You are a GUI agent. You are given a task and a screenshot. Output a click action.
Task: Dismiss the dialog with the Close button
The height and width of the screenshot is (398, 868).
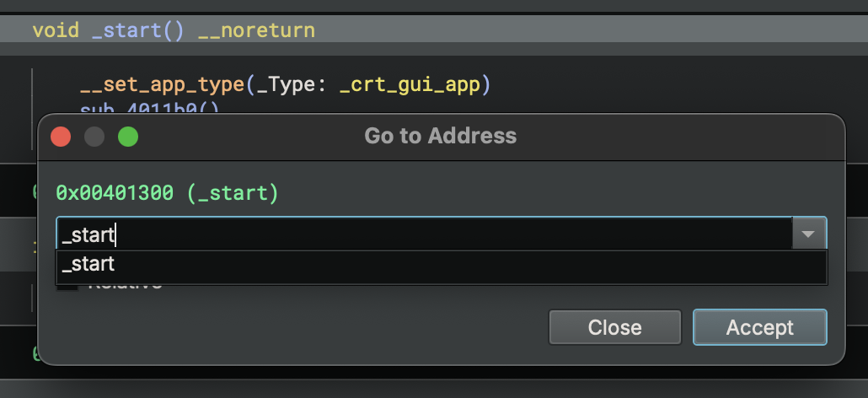(614, 327)
